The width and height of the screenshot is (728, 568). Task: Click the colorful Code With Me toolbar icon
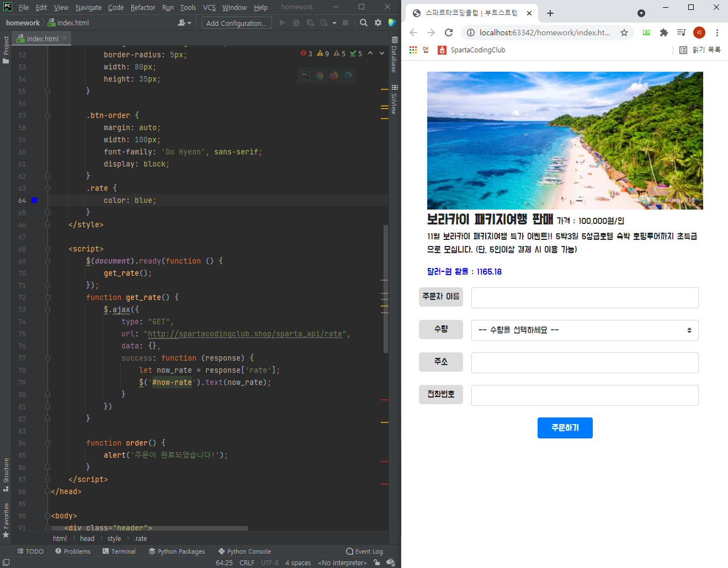392,23
